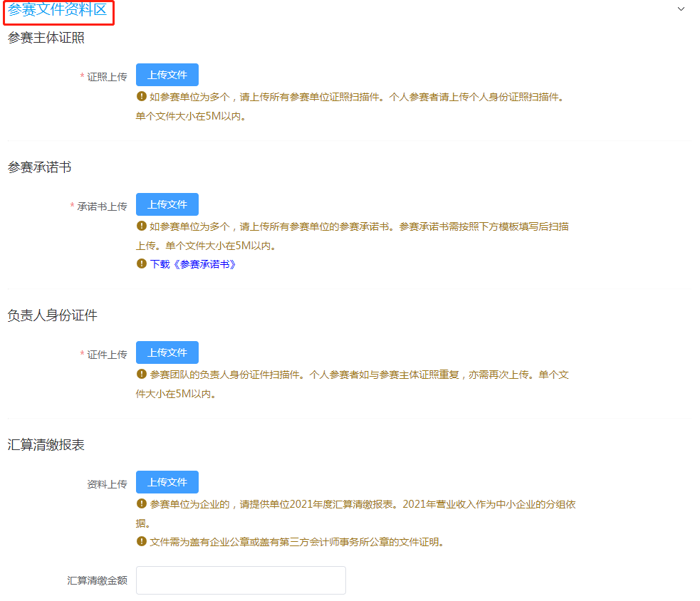The width and height of the screenshot is (700, 601).
Task: Click hint text 单个文件大小在5M以内。
Action: pos(191,117)
